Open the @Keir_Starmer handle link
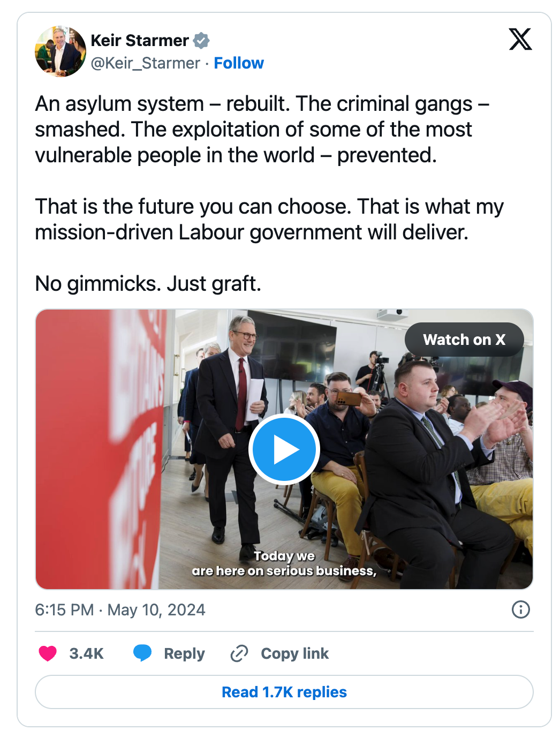This screenshot has width=560, height=738. click(x=145, y=63)
